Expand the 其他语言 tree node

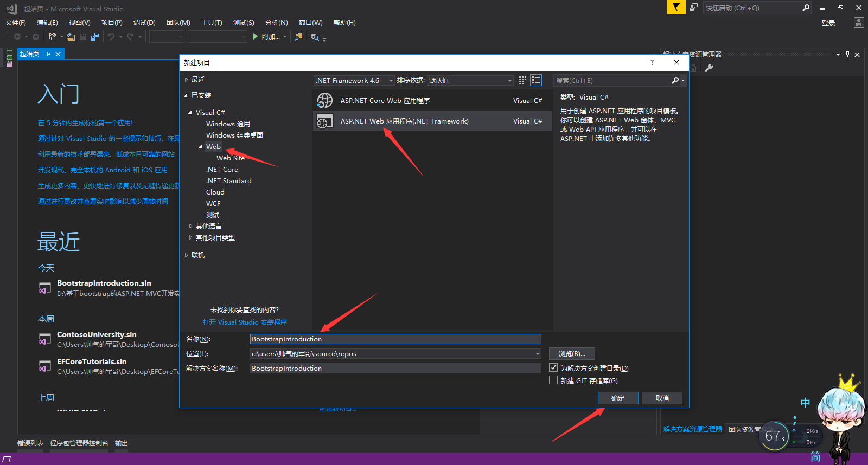coord(190,226)
